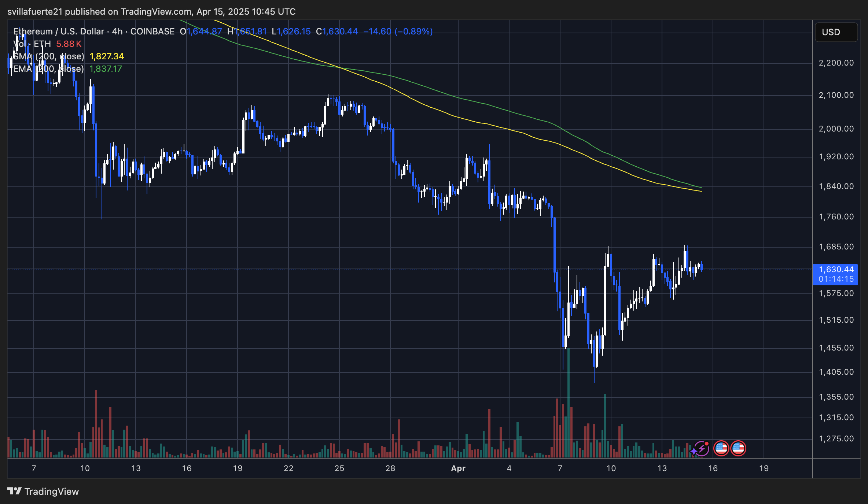Click the 1,355.00 price axis label
This screenshot has height=504, width=868.
836,397
